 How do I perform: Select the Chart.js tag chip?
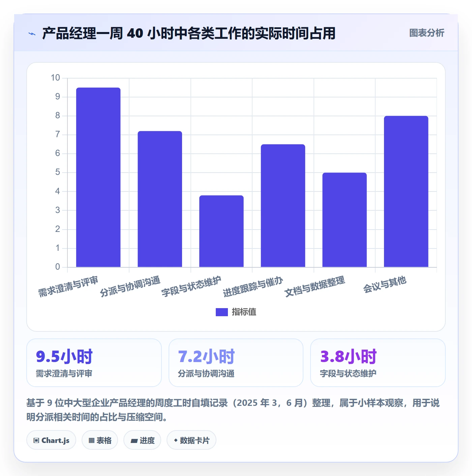tap(51, 440)
